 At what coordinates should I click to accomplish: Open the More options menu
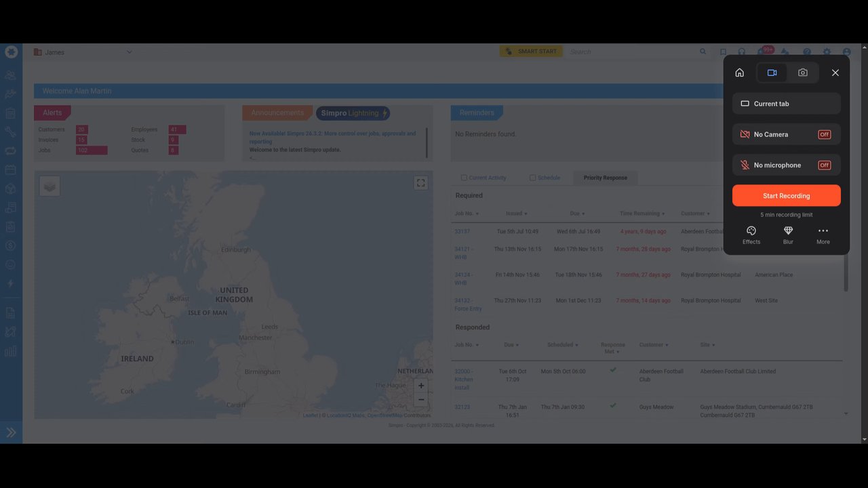click(823, 235)
